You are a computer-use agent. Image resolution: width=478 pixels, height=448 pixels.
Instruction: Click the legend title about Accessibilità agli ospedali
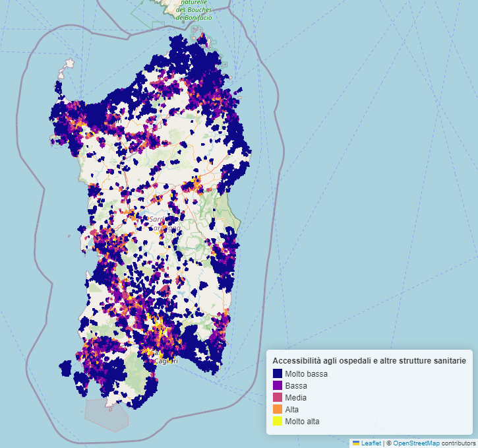point(369,361)
